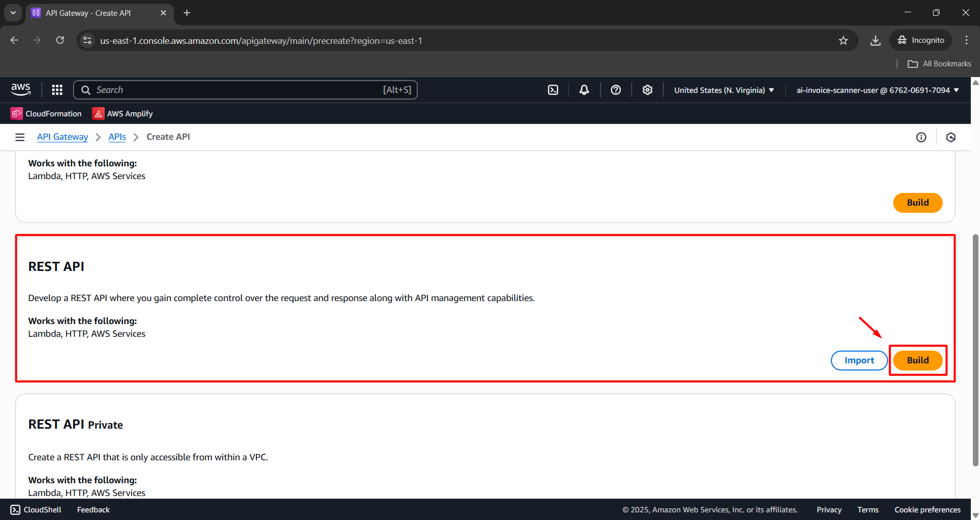Toggle the side navigation hamburger menu

pos(20,137)
